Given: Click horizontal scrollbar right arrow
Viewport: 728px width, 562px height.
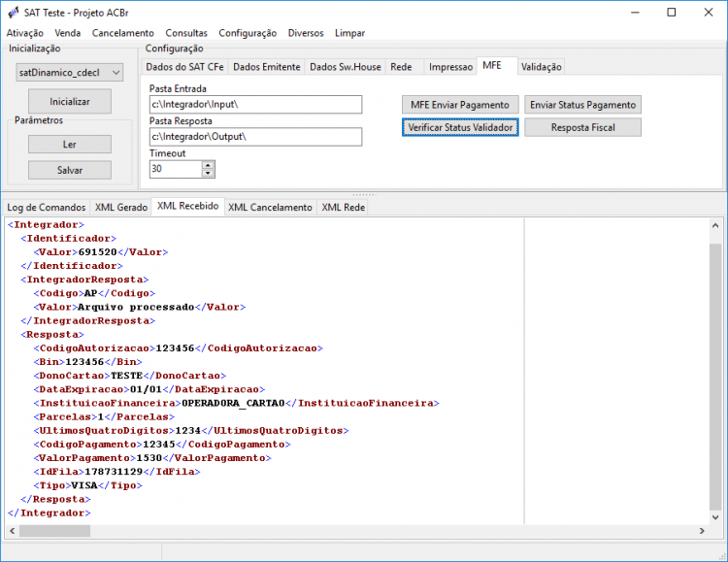Looking at the screenshot, I should click(702, 531).
